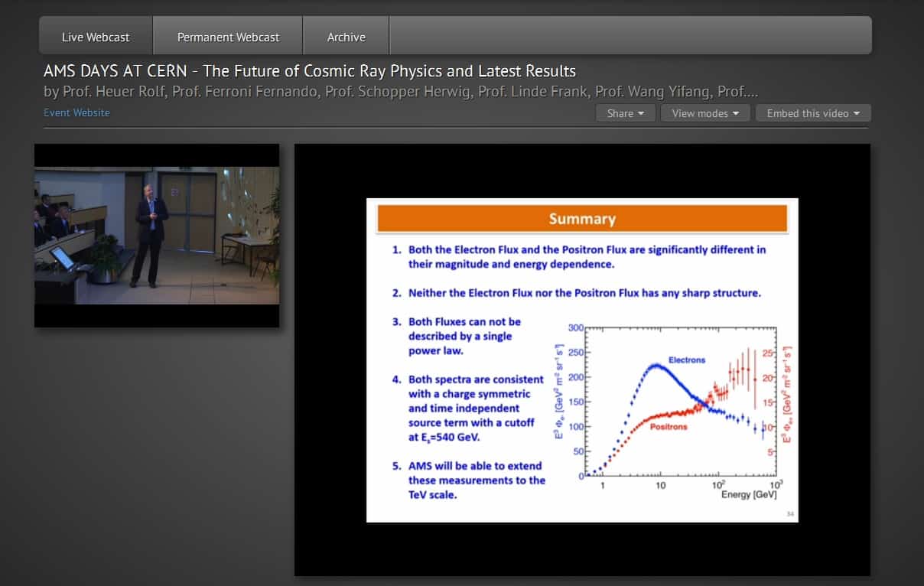
Task: Expand the Embed this video dropdown
Action: pos(813,113)
